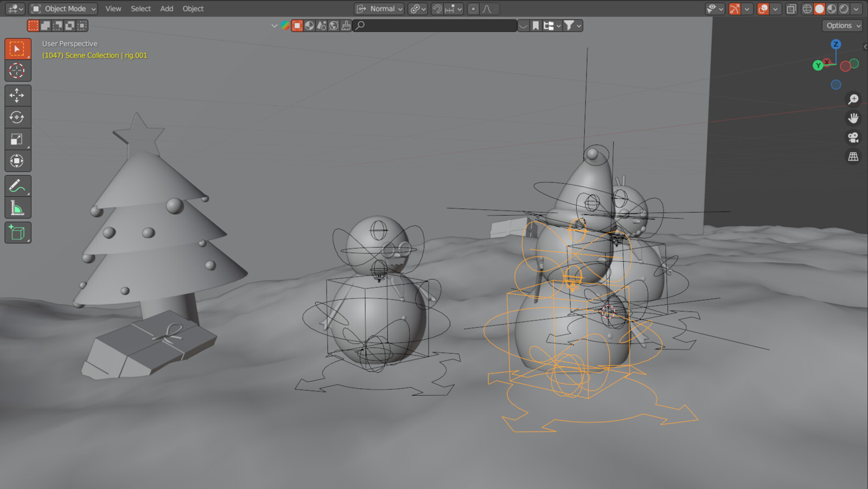Open snapping options dropdown
The height and width of the screenshot is (489, 868).
click(x=454, y=9)
